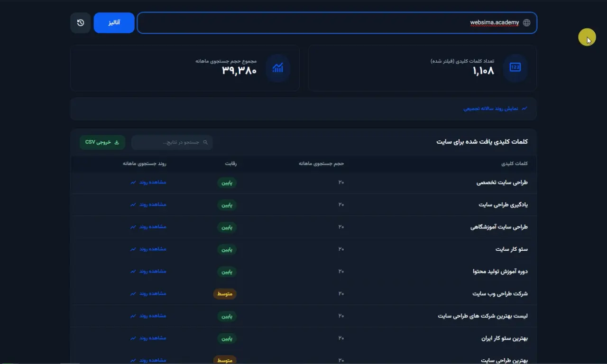Click trend icon in سئو کار سایت row

[133, 249]
